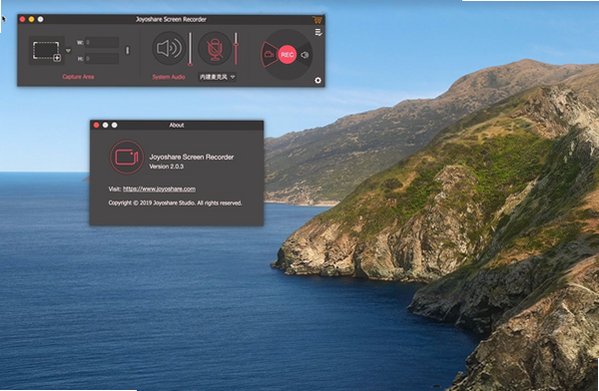Click the capture height input field

pyautogui.click(x=102, y=59)
